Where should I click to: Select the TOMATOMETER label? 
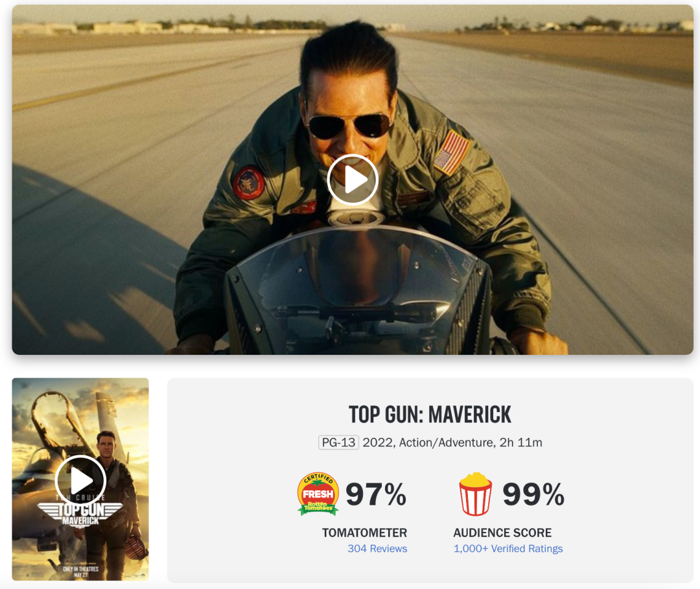[x=365, y=533]
